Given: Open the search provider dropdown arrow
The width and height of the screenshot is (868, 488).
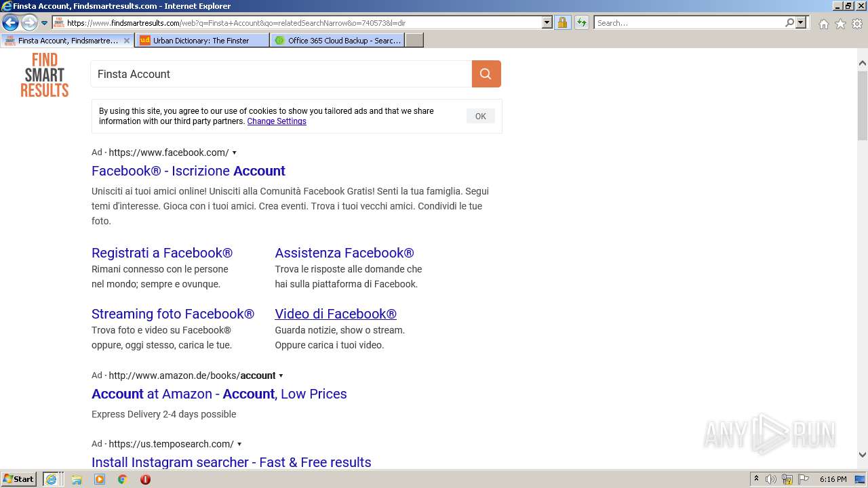Looking at the screenshot, I should (801, 23).
